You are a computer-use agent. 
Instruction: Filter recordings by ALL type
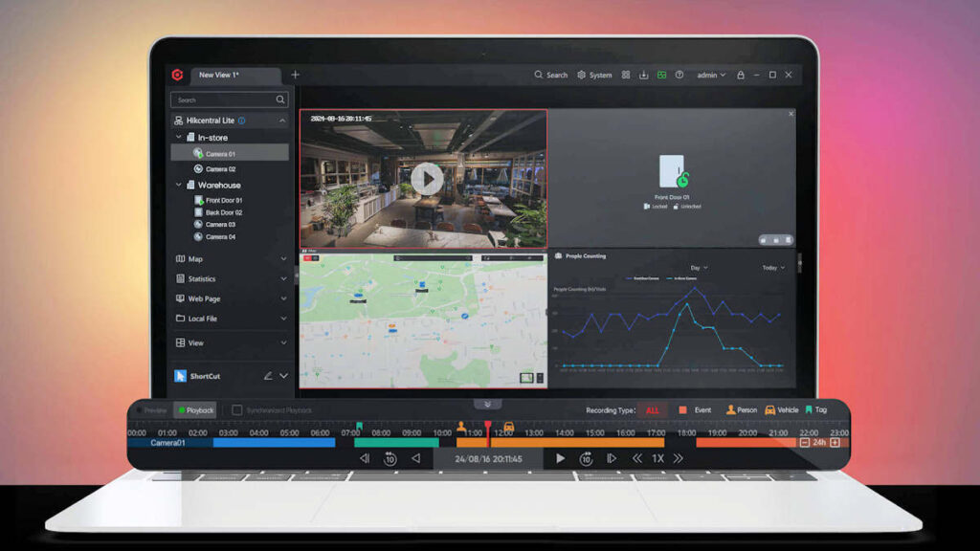653,410
